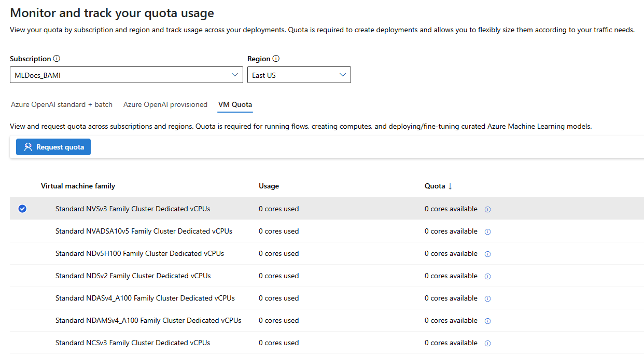The image size is (644, 354).
Task: Click the Virtual machine family column header
Action: coord(78,186)
